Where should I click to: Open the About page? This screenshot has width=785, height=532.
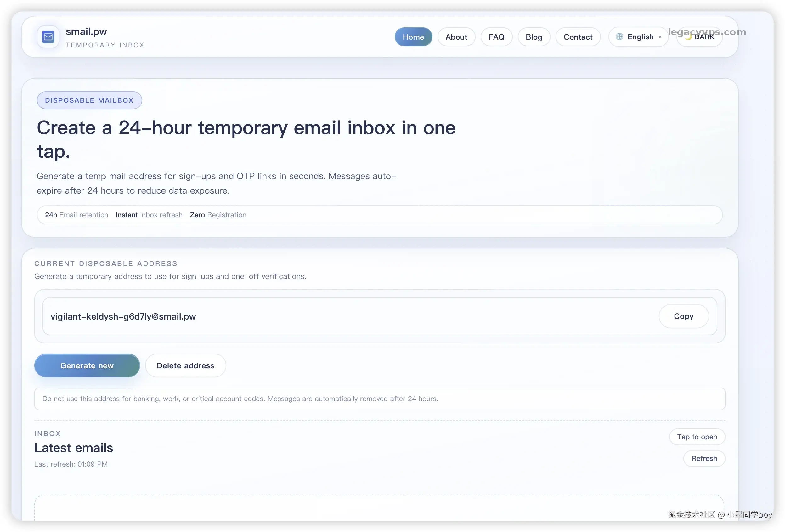coord(456,37)
